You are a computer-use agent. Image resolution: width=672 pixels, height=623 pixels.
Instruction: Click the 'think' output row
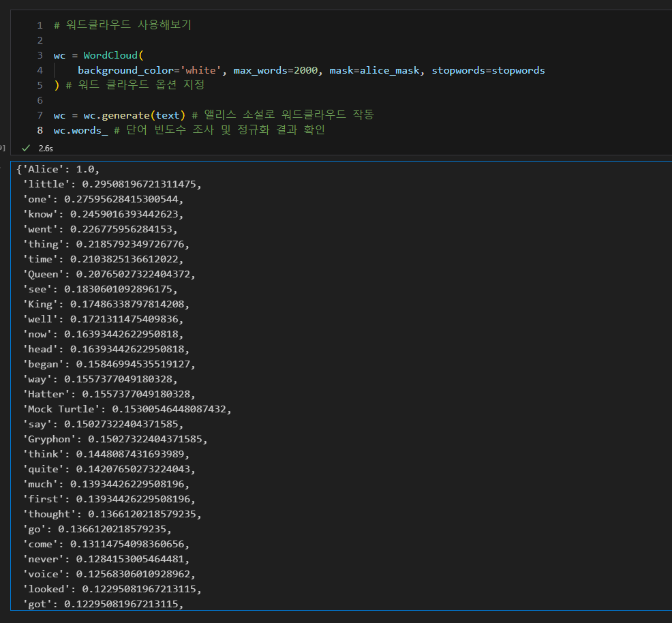click(106, 454)
